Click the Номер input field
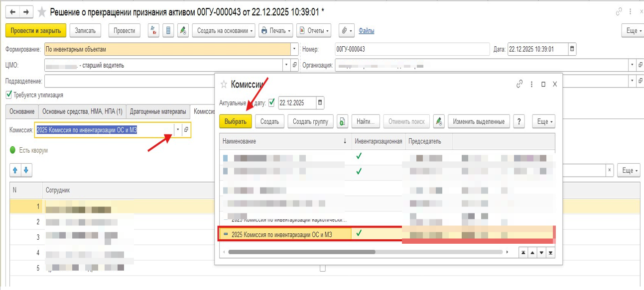 click(411, 49)
